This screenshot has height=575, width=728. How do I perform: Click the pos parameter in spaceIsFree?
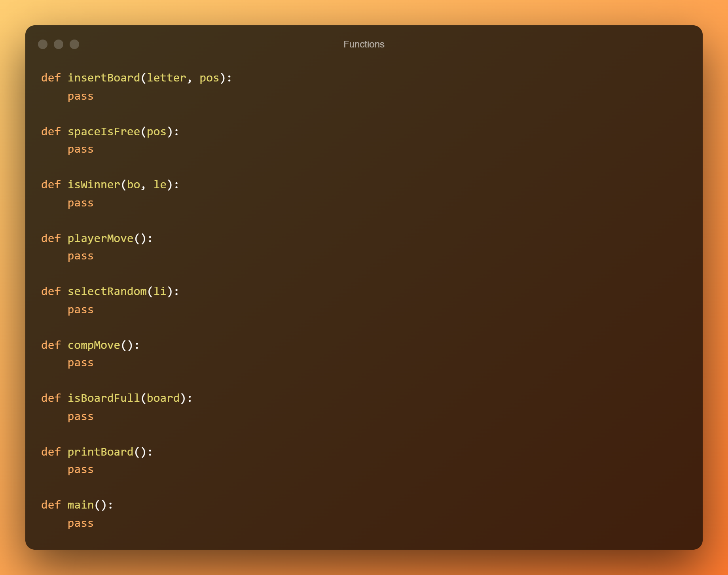157,132
